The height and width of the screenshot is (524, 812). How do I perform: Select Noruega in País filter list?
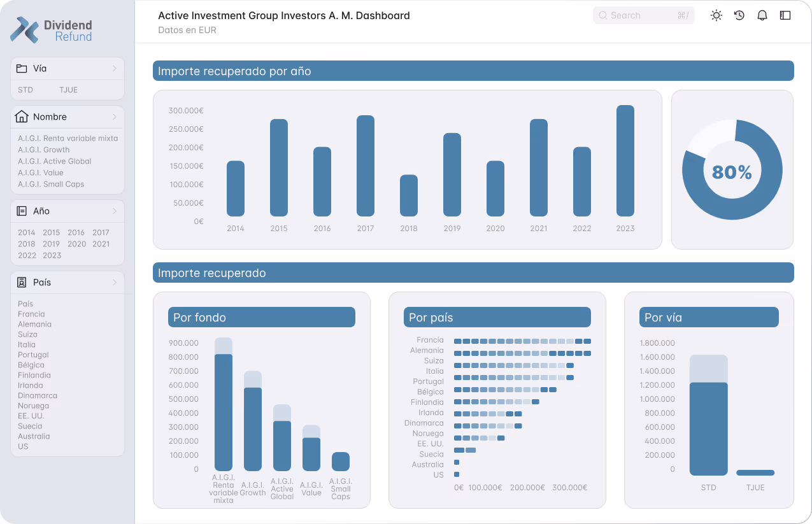[33, 406]
